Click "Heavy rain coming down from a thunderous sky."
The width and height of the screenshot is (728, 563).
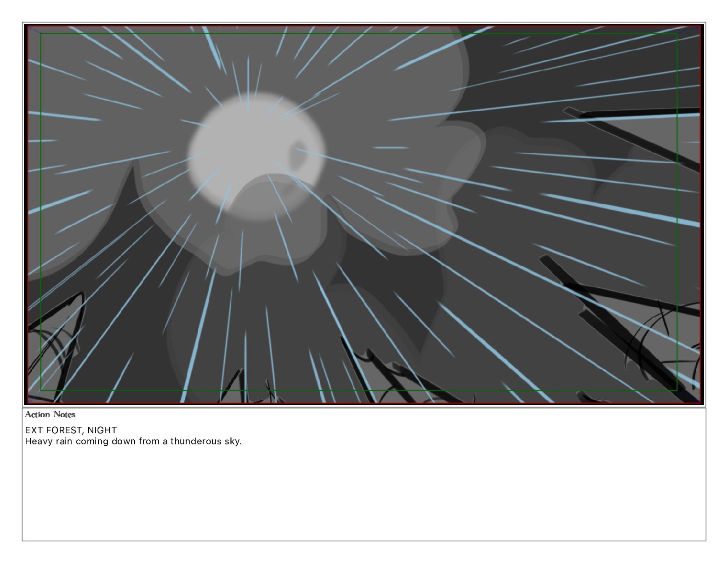coord(133,442)
